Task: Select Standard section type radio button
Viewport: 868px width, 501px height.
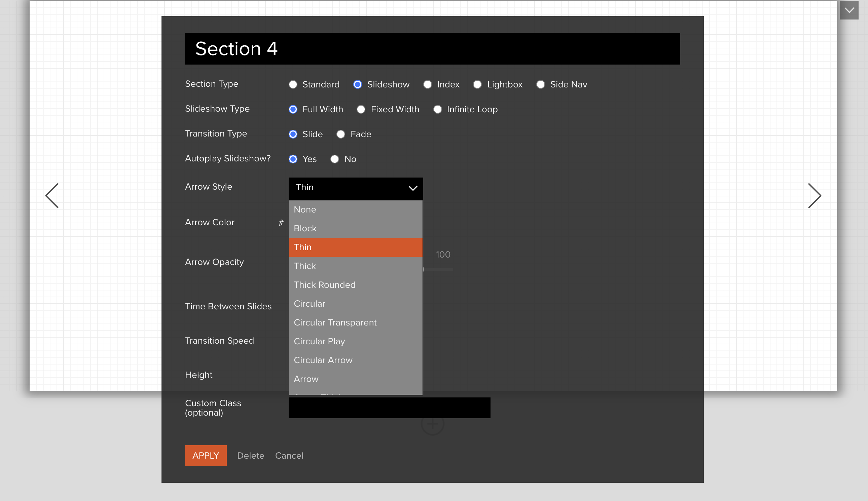Action: tap(293, 84)
